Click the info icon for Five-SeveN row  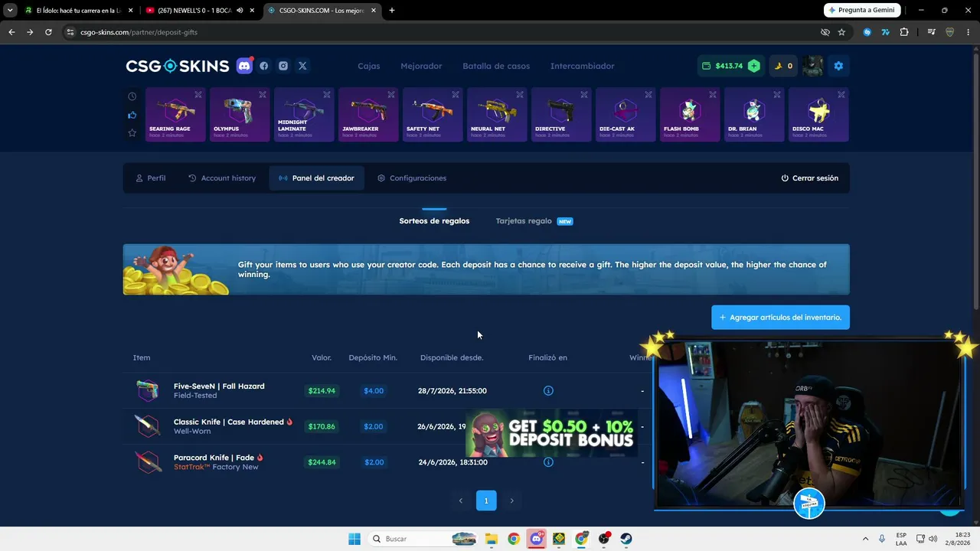548,391
